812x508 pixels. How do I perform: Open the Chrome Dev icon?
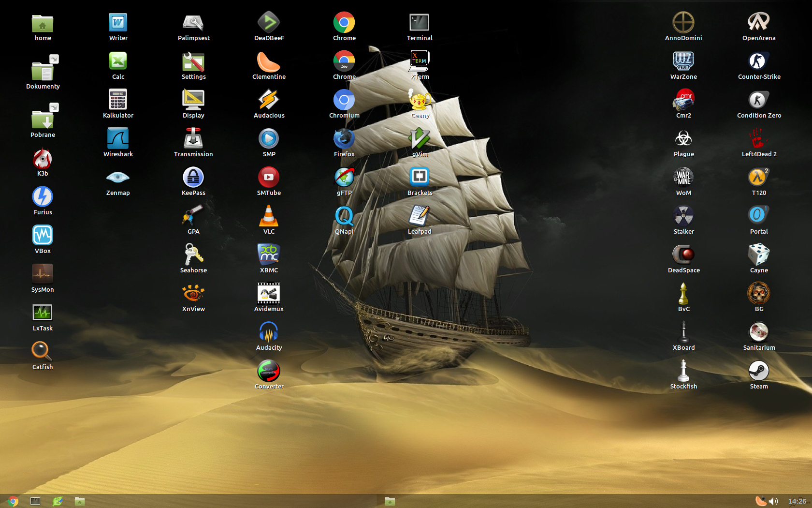tap(344, 61)
